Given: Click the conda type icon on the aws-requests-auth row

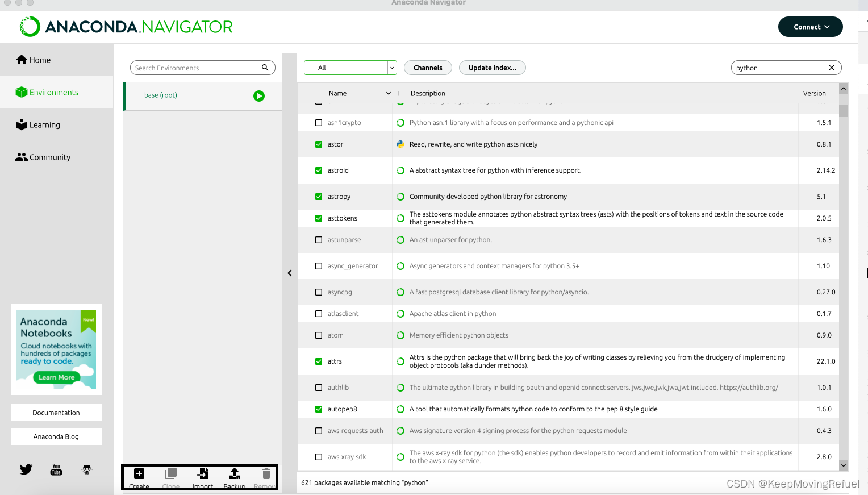Looking at the screenshot, I should 400,431.
